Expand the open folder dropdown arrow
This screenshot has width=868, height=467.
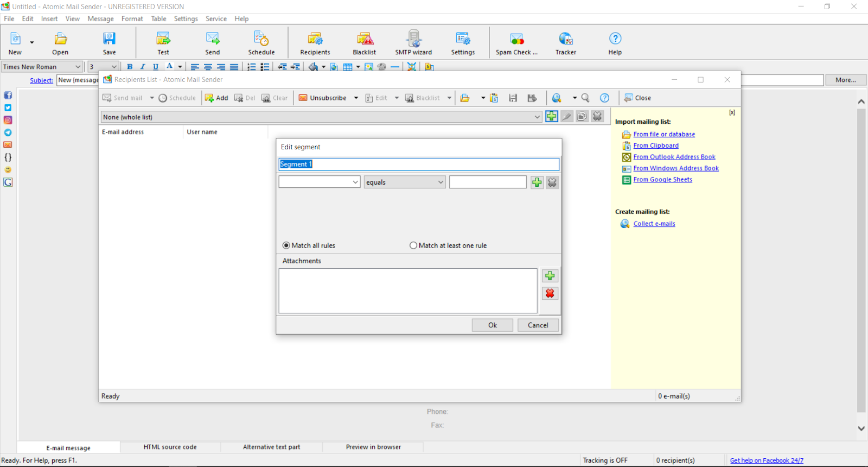(x=483, y=98)
